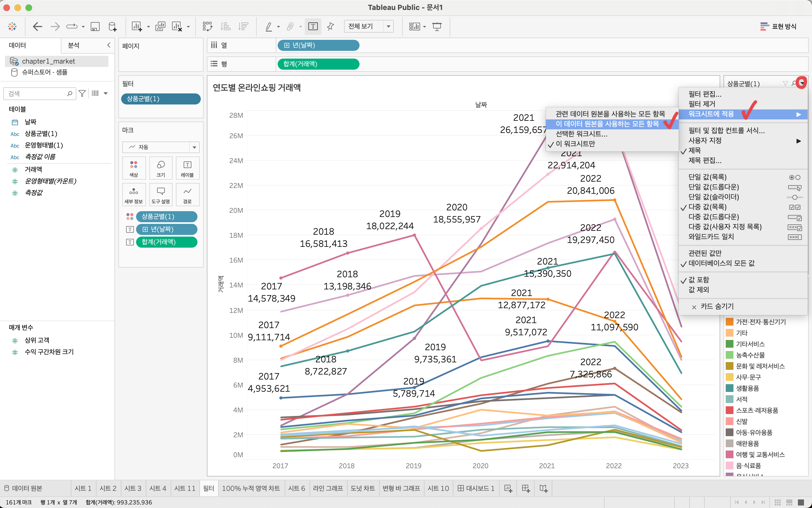Click the 가전·전자·통신기기 legend color swatch
812x508 pixels.
729,322
